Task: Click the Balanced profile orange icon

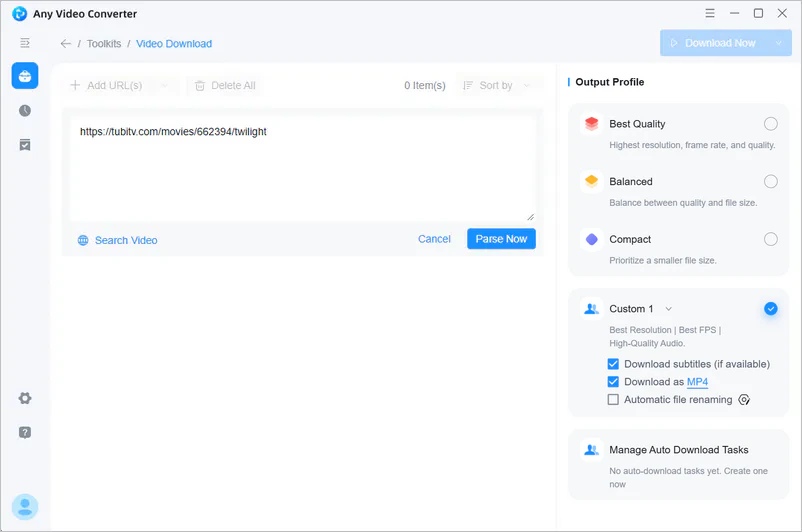Action: click(x=592, y=181)
